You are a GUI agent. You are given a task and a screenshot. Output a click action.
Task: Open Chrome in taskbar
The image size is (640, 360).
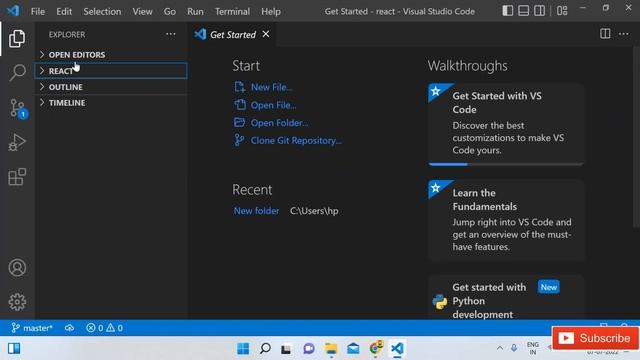(x=376, y=348)
